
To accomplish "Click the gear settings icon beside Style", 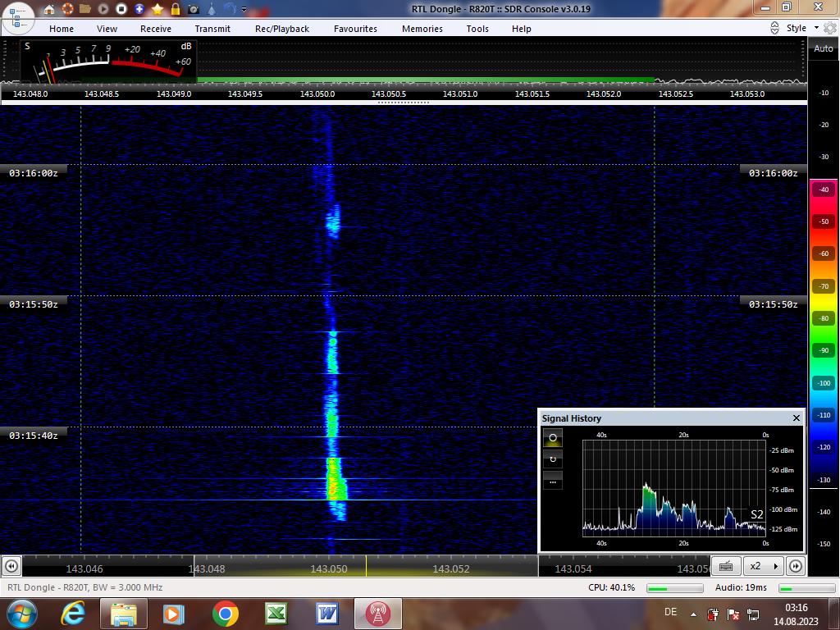I will click(830, 28).
